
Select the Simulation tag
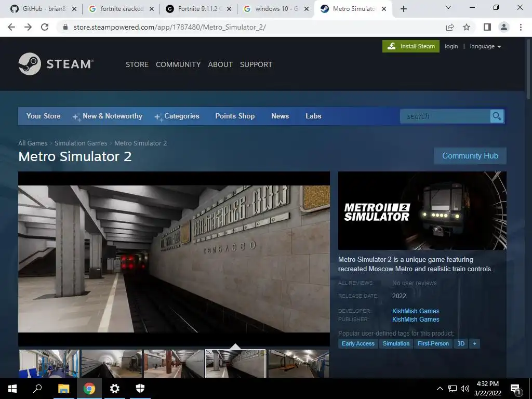click(x=396, y=344)
